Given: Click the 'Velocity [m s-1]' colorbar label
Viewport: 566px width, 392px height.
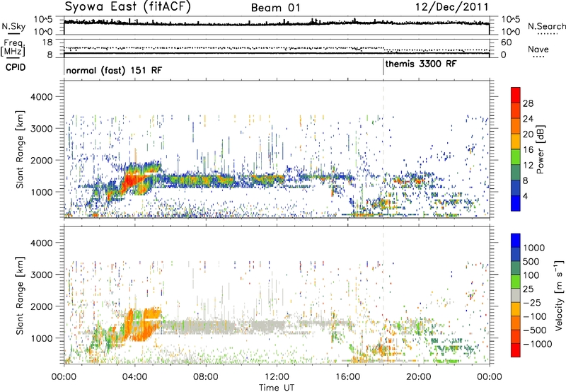Looking at the screenshot, I should click(x=559, y=296).
